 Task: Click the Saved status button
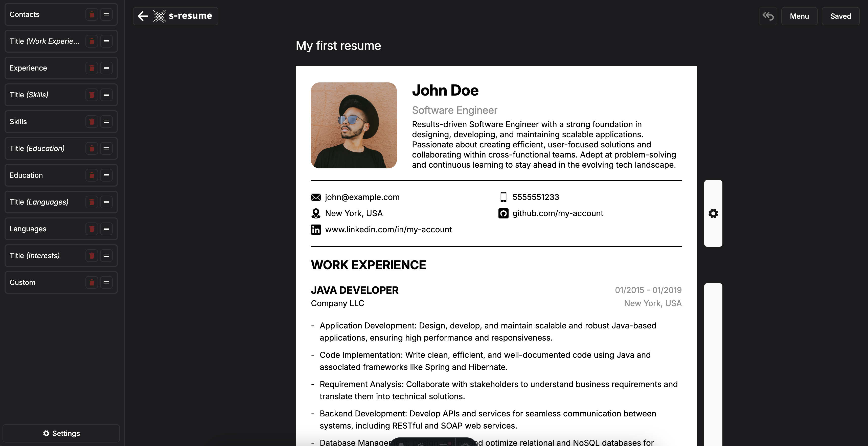click(840, 16)
